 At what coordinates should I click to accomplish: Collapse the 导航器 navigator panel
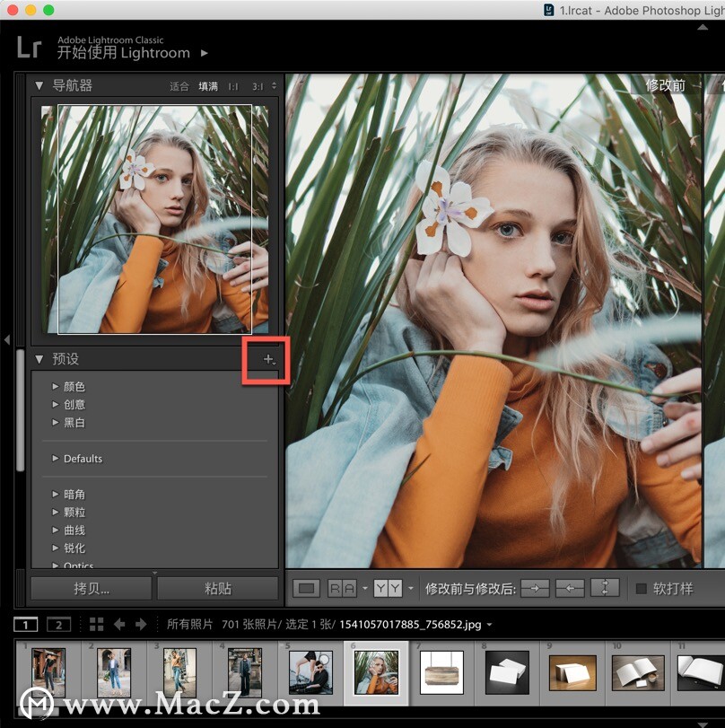pyautogui.click(x=39, y=86)
